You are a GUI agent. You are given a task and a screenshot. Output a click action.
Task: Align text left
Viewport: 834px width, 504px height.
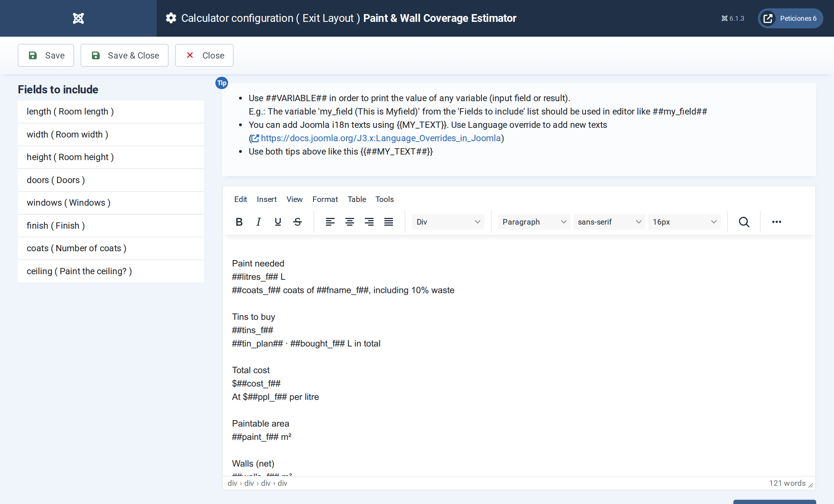tap(330, 222)
